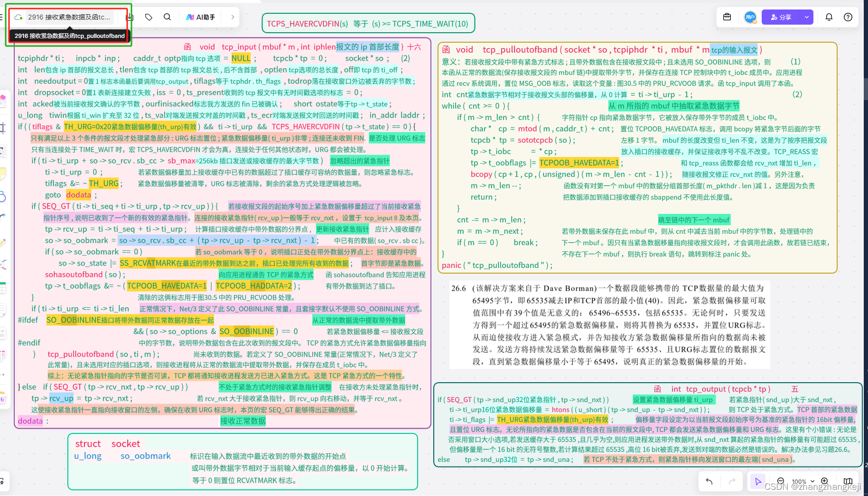
Task: Click the zoom in plus button
Action: 824,481
